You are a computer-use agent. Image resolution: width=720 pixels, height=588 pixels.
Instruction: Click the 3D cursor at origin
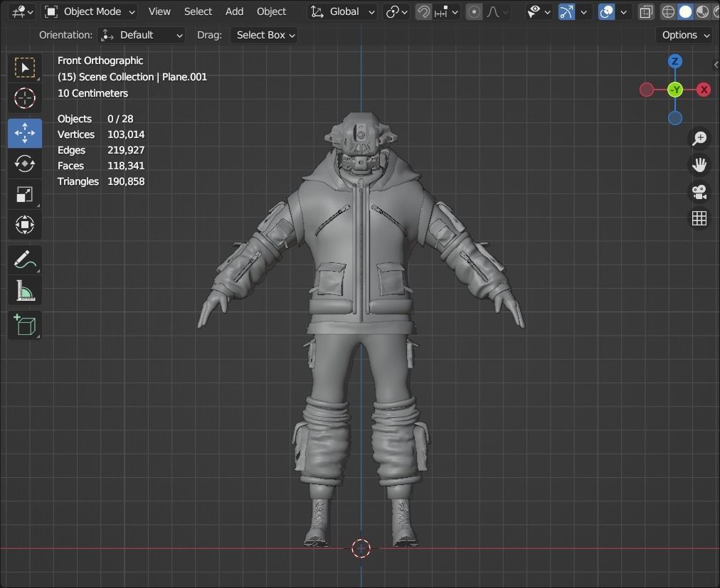[361, 548]
